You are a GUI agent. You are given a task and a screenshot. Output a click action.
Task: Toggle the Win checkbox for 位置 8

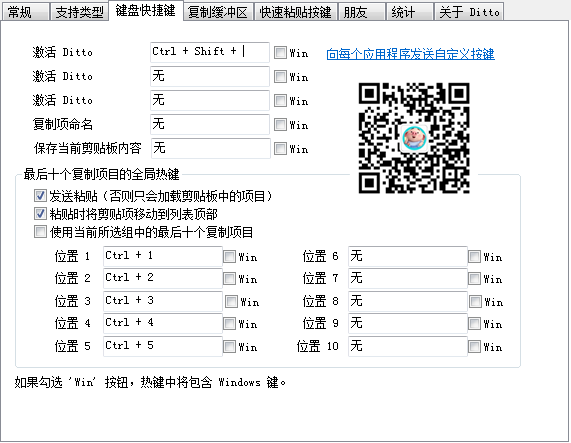475,301
